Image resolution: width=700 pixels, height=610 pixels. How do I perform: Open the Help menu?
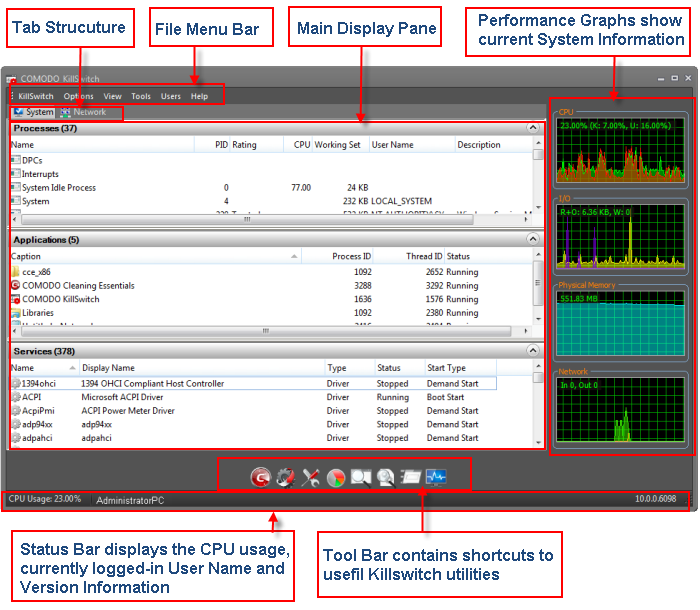click(199, 96)
